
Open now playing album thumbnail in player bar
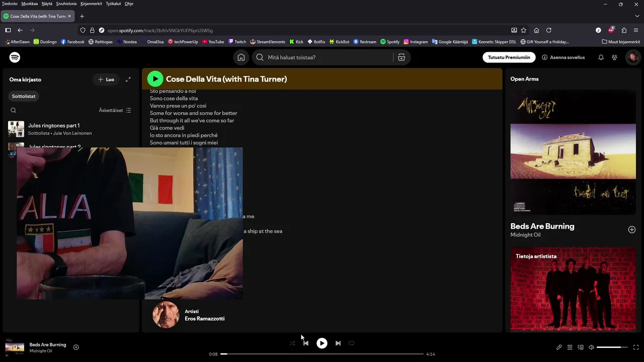(x=15, y=347)
